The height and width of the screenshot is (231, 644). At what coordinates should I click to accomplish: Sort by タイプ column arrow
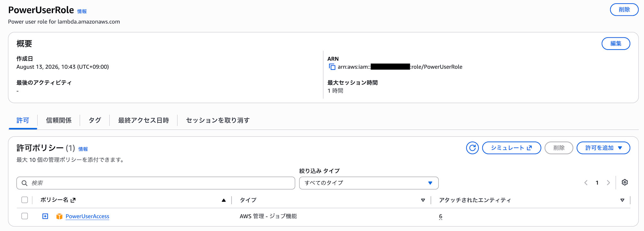[423, 200]
